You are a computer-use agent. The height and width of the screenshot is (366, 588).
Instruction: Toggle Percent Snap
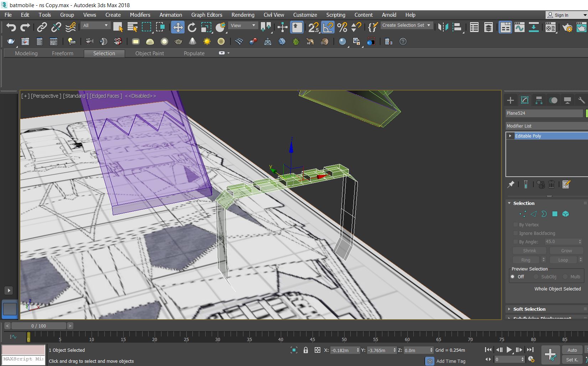click(x=342, y=27)
